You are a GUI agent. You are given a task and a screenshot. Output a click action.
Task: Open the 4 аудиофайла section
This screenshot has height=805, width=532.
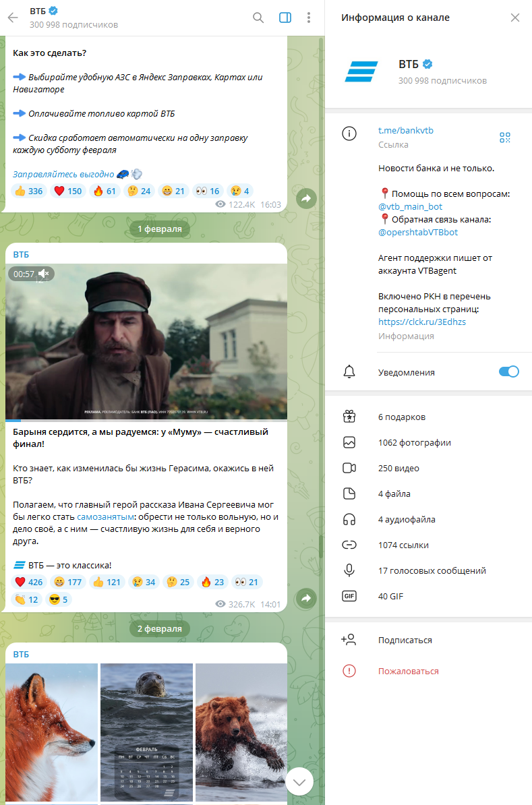[x=428, y=520]
